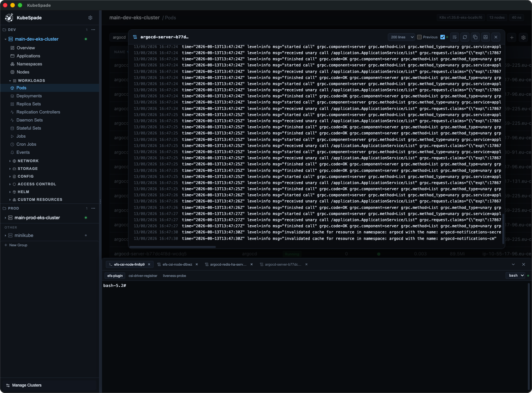This screenshot has height=393, width=532.
Task: Dock the log viewer to bottom panel
Action: 486,37
